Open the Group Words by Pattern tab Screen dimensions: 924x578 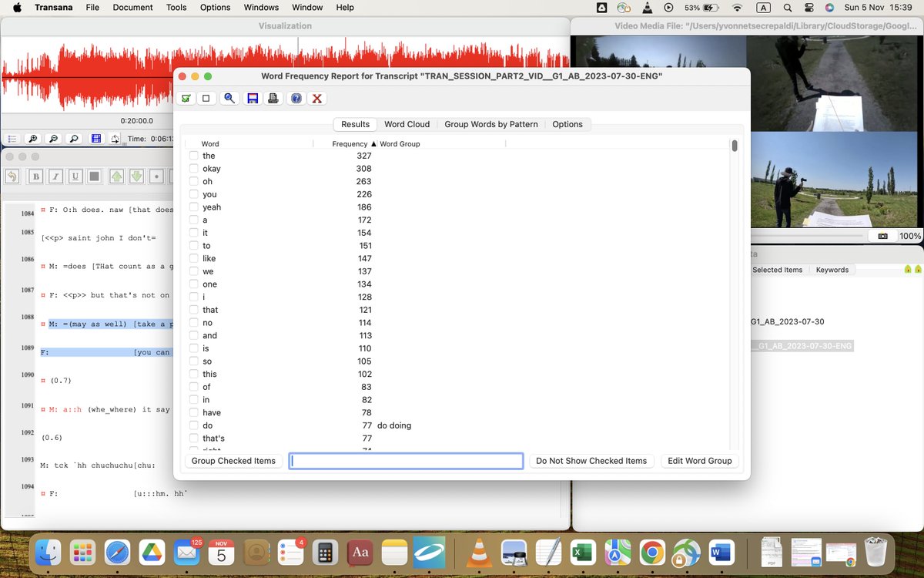coord(491,124)
